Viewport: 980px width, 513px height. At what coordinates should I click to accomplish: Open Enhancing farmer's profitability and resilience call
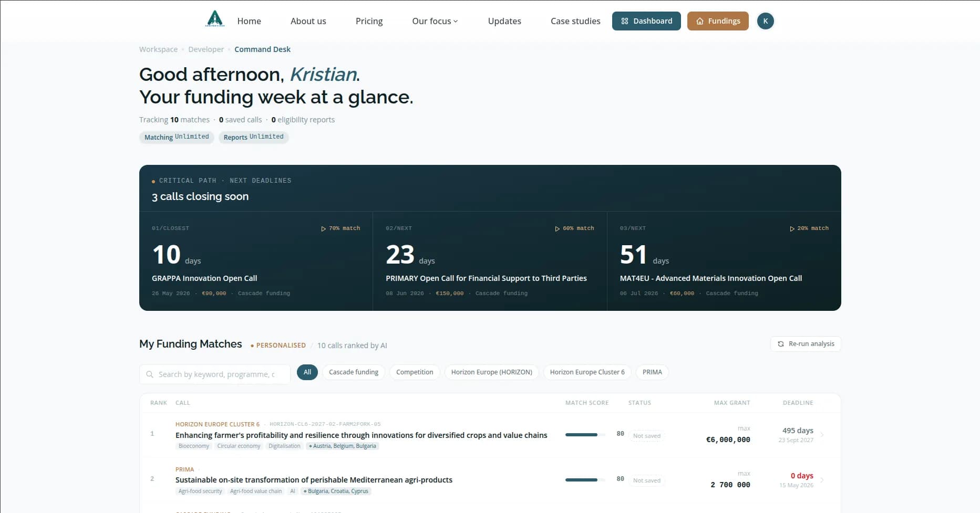(x=361, y=435)
